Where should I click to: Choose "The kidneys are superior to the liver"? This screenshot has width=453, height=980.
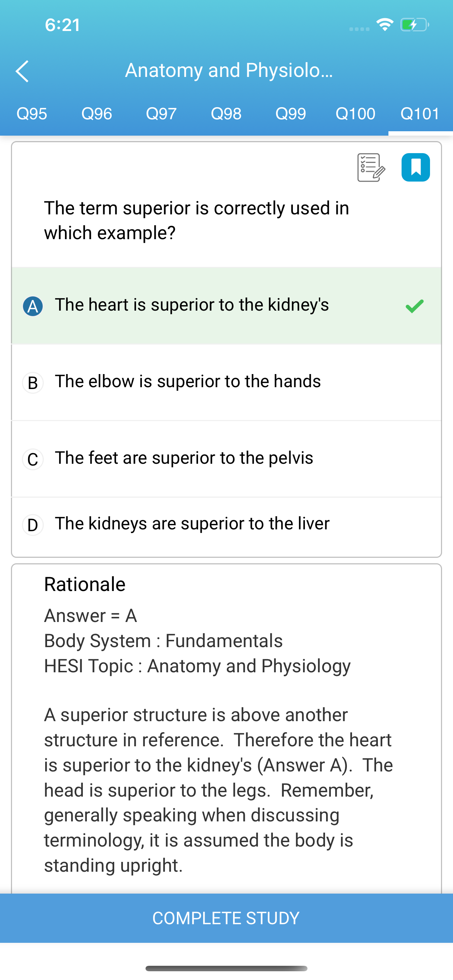[226, 525]
